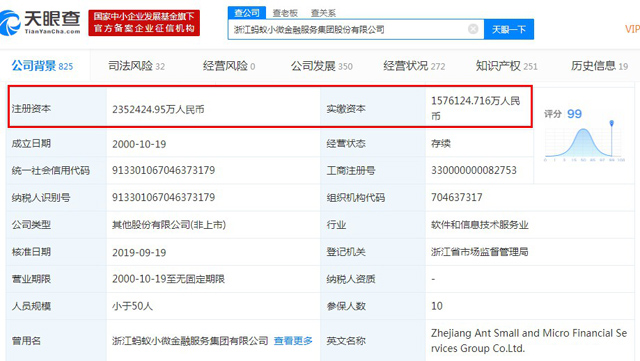Screen dimensions: 640x361
Task: Select the 查关系 search tab
Action: (323, 13)
